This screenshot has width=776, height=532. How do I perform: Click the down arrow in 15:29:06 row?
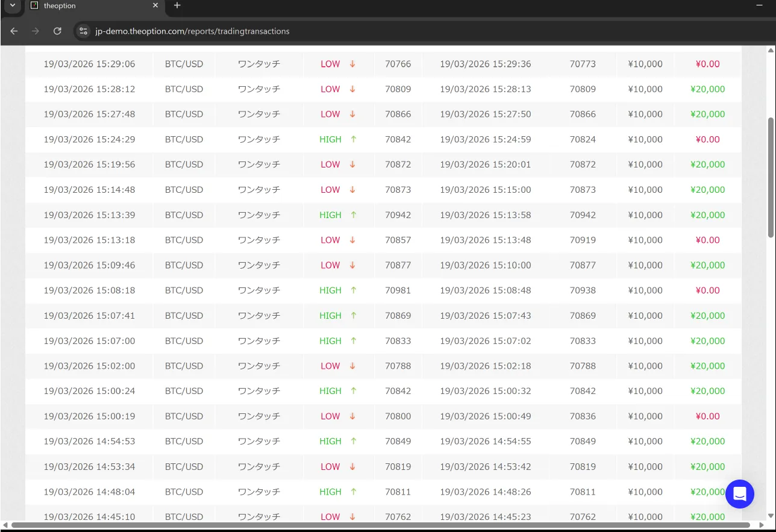(352, 64)
